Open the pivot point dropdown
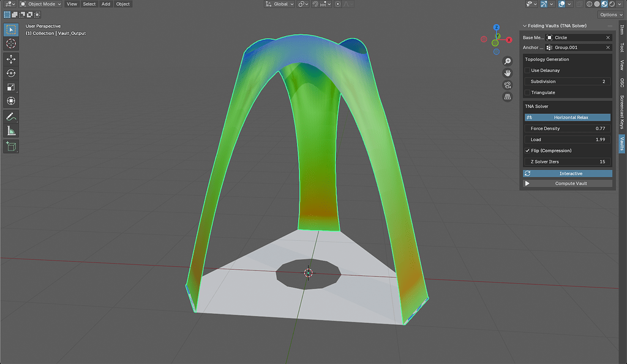627x364 pixels. (303, 4)
